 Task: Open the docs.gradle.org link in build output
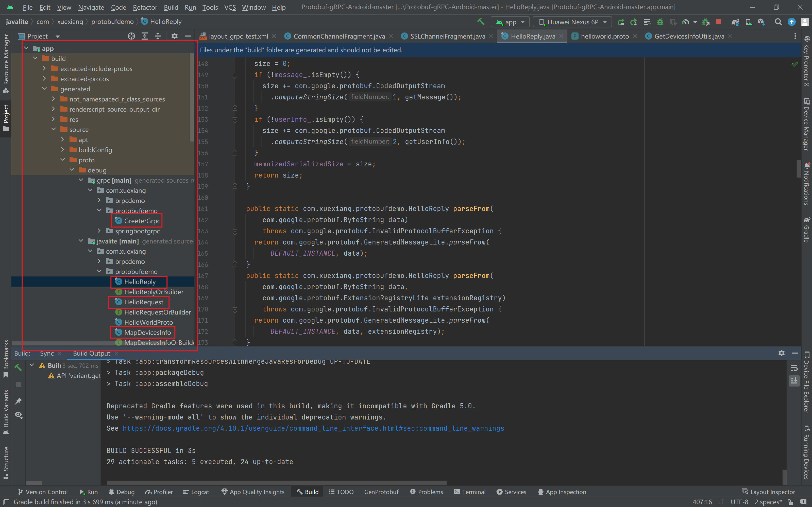tap(313, 428)
